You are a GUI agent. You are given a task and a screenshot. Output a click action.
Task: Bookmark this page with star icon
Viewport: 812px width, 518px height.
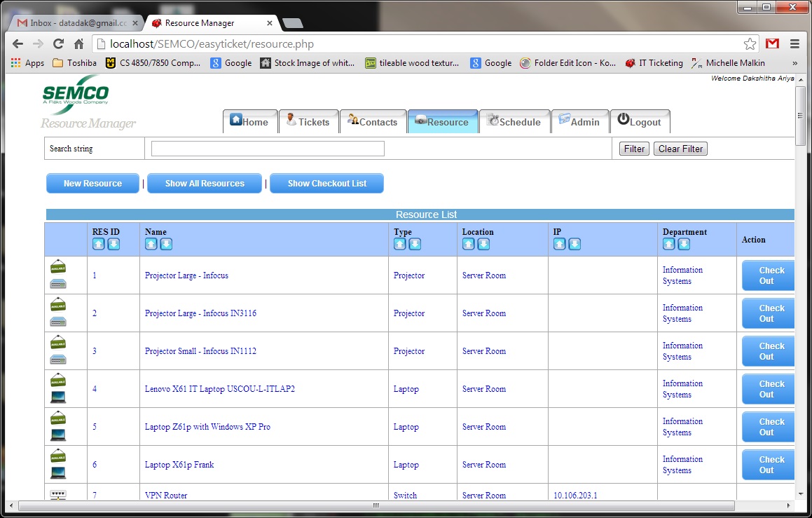coord(750,44)
